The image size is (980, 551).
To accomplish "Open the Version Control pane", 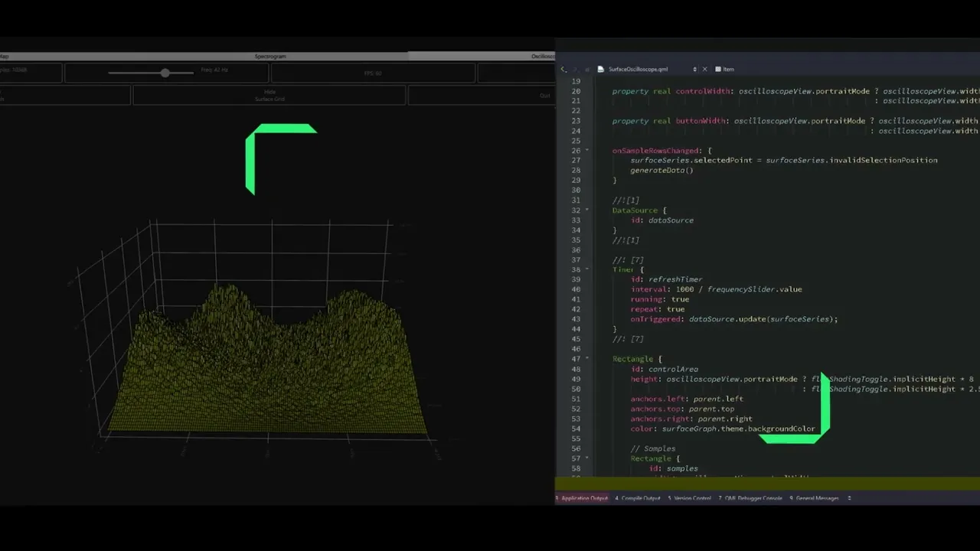I will click(x=689, y=498).
